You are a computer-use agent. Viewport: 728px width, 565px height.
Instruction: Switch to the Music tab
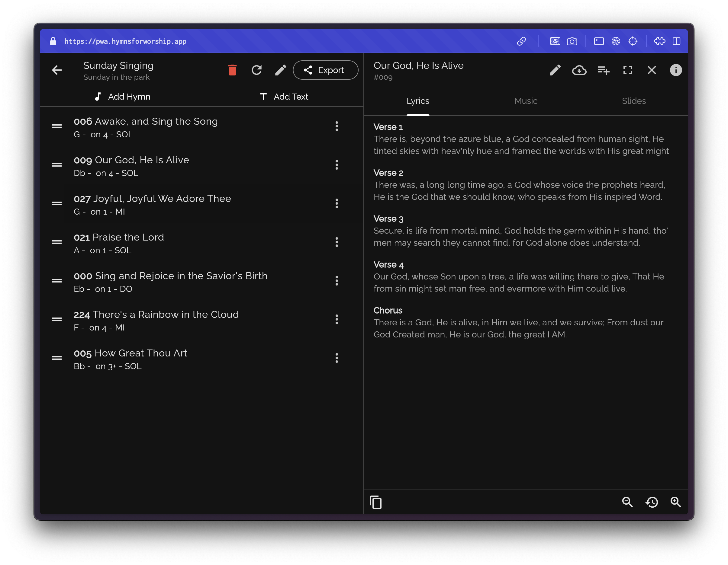[x=526, y=101]
